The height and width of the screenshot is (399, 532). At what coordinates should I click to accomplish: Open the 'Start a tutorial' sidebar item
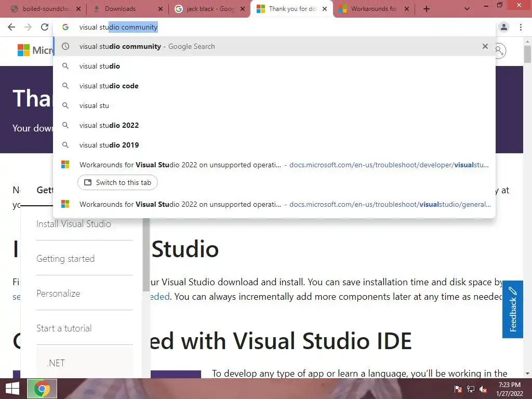[64, 328]
